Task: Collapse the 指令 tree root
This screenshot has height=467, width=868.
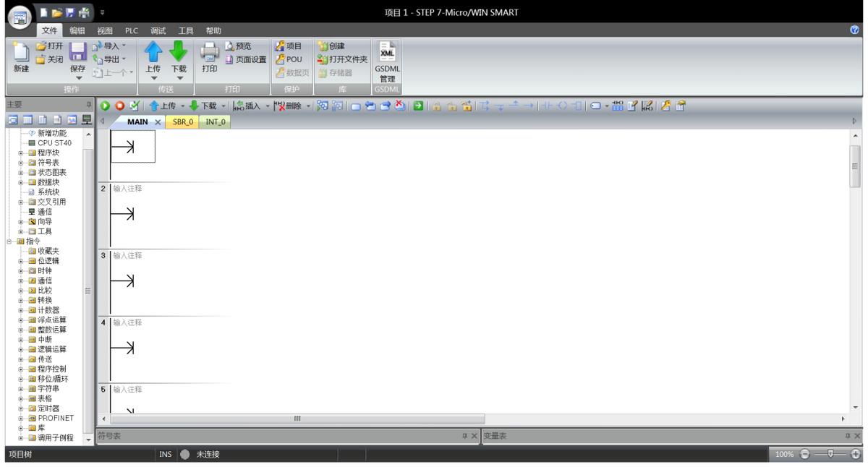Action: coord(10,241)
